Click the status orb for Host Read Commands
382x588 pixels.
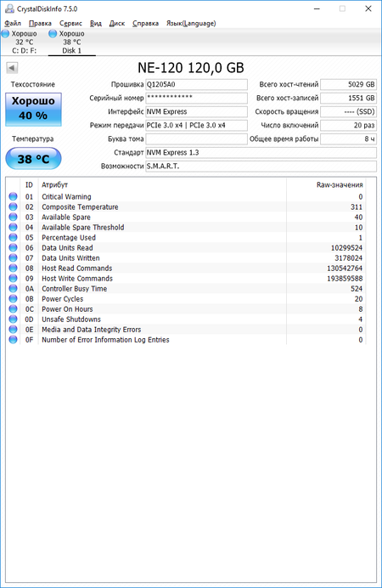click(x=13, y=269)
